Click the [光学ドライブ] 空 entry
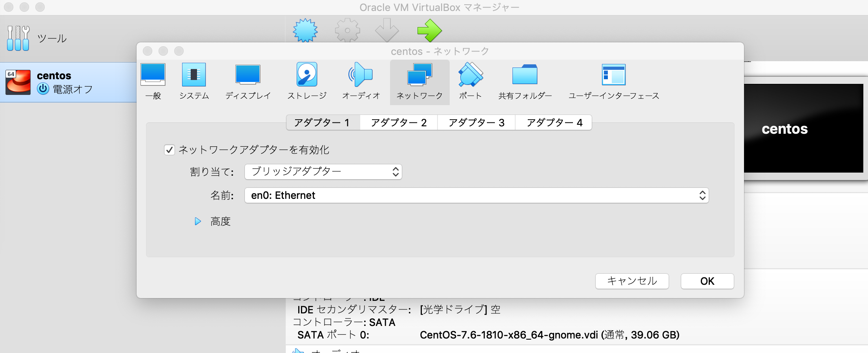The image size is (868, 353). click(460, 309)
